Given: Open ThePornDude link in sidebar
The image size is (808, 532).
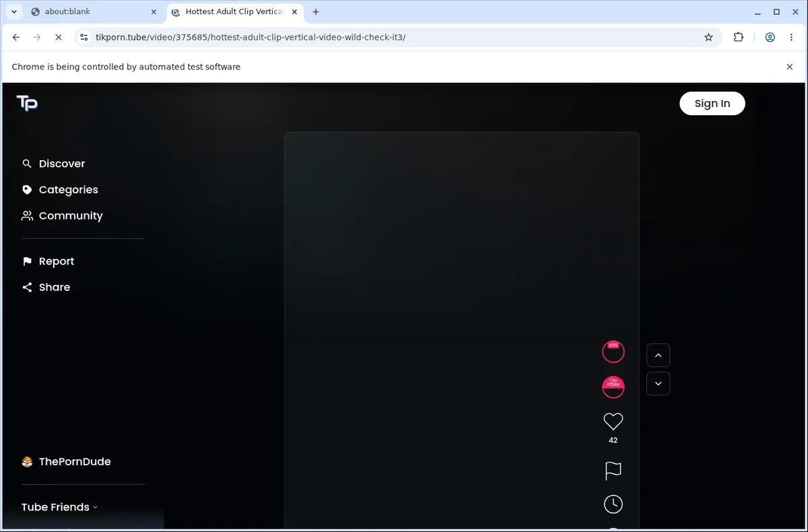Looking at the screenshot, I should click(66, 461).
